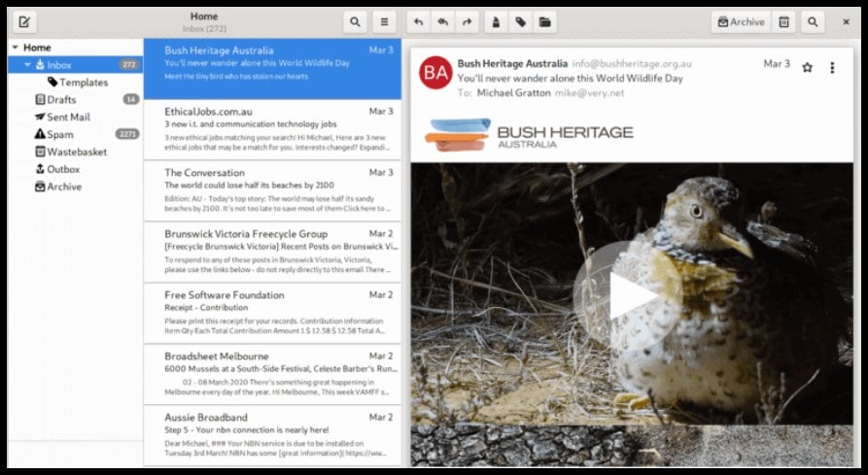Click the Inbox 272 unread badge
The image size is (868, 475).
(x=129, y=65)
